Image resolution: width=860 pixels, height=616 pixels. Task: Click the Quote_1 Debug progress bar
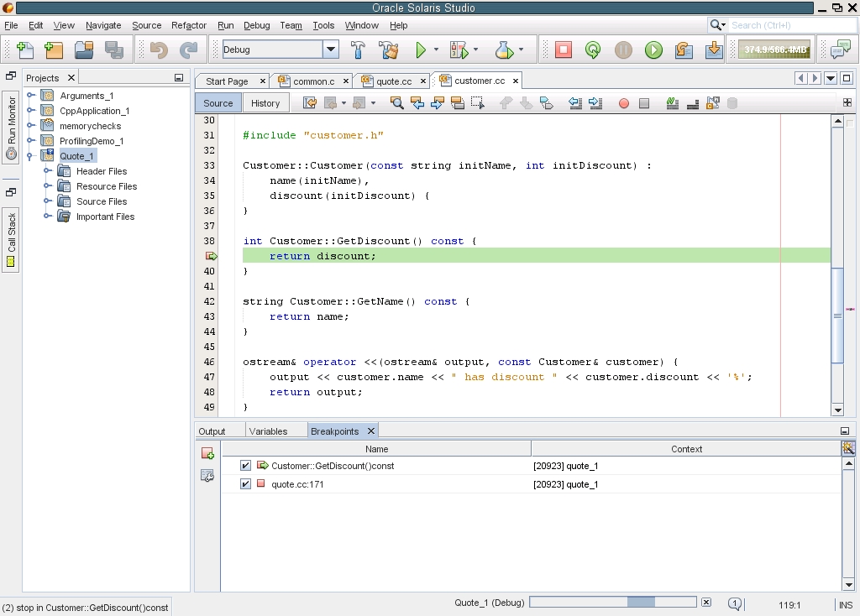click(612, 603)
